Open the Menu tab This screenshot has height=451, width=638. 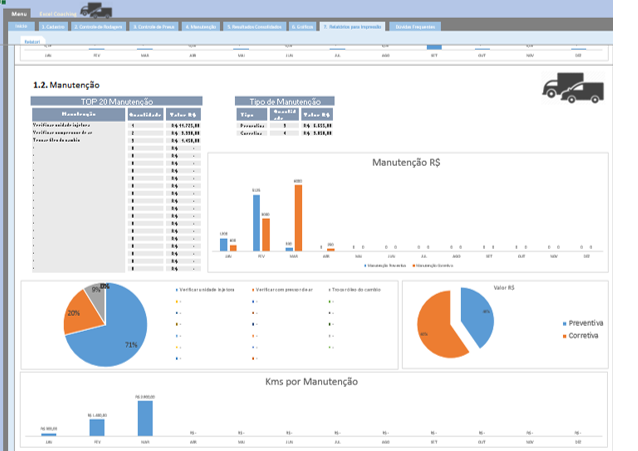pyautogui.click(x=19, y=14)
